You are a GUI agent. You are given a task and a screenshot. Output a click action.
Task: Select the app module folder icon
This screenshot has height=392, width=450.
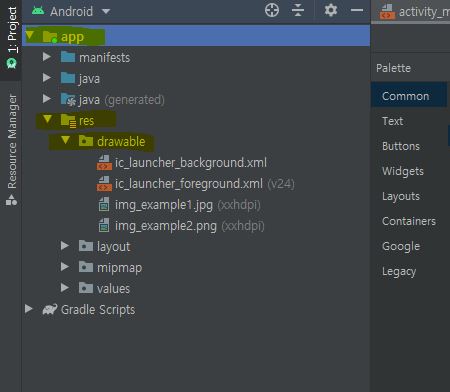pos(50,36)
